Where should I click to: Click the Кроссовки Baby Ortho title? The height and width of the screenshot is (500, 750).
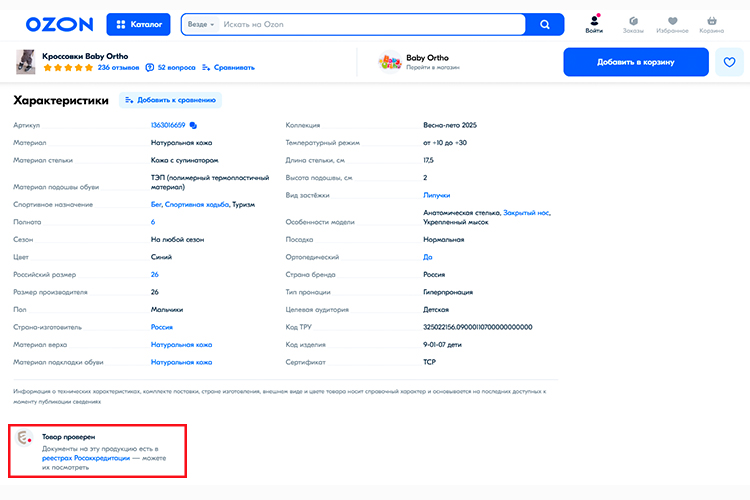click(85, 56)
